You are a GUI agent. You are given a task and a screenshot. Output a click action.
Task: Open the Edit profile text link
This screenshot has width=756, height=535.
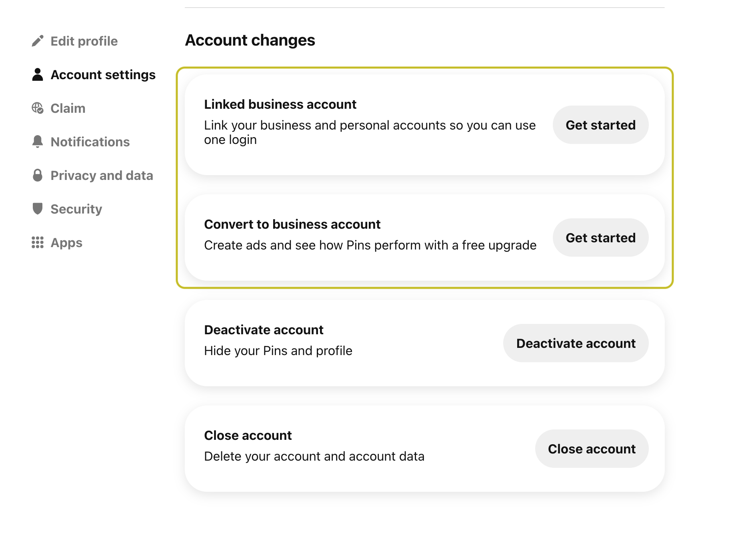click(84, 41)
